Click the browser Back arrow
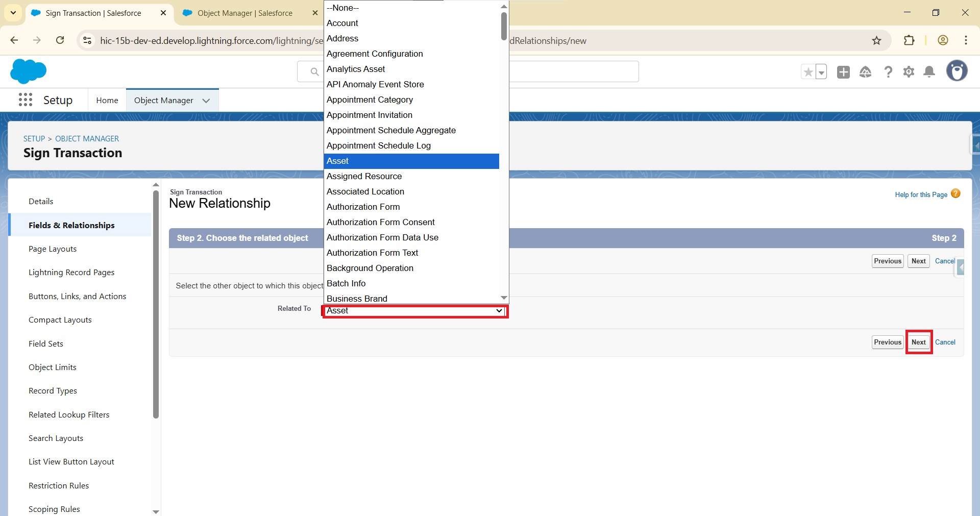This screenshot has width=980, height=516. (x=14, y=40)
